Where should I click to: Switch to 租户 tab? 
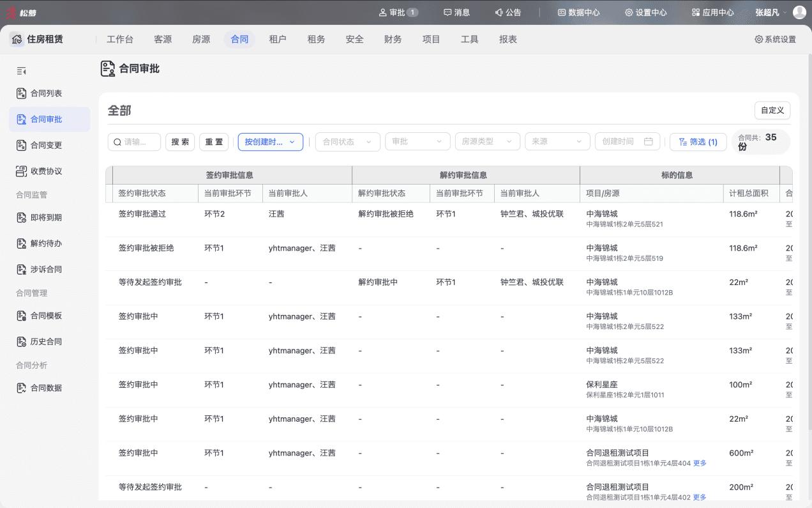point(278,40)
